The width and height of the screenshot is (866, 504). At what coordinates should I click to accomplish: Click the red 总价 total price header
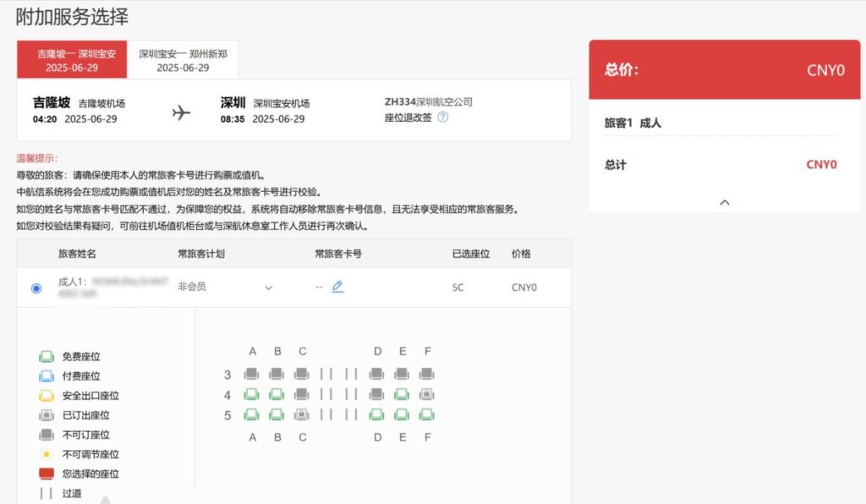(724, 70)
